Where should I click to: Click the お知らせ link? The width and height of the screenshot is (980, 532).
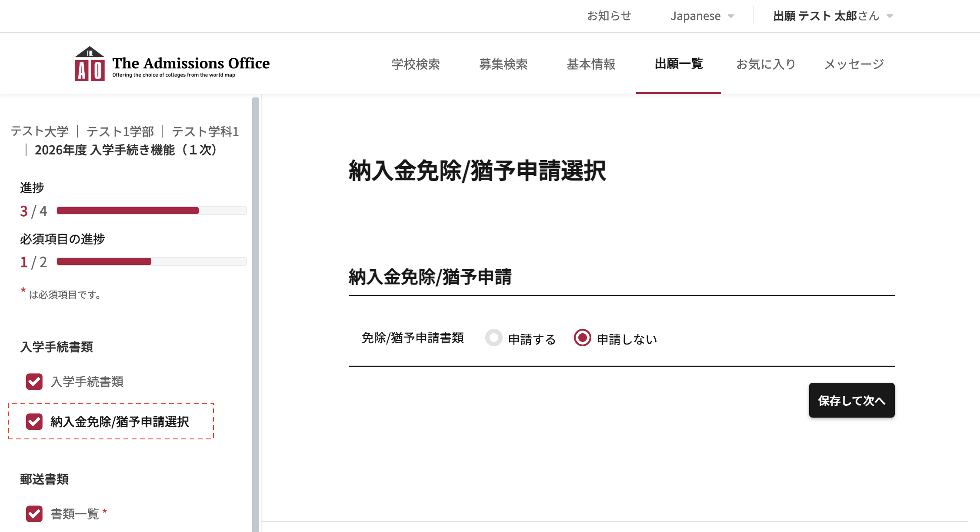pyautogui.click(x=609, y=16)
